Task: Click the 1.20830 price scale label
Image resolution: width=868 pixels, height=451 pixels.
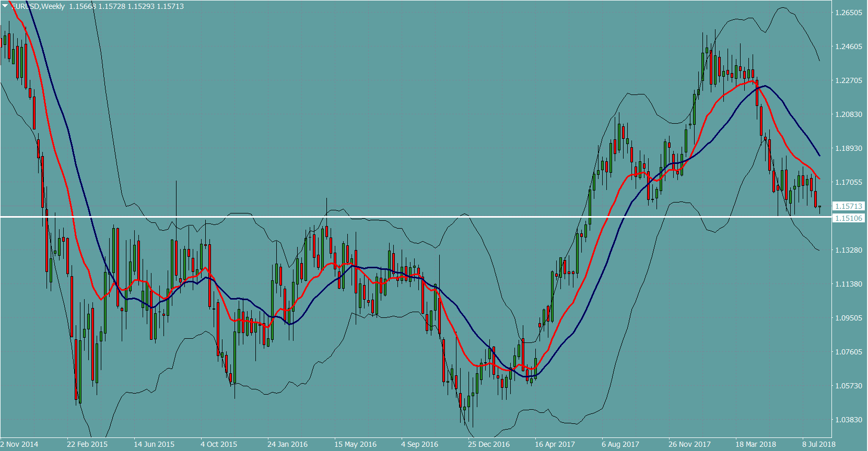Action: tap(849, 114)
